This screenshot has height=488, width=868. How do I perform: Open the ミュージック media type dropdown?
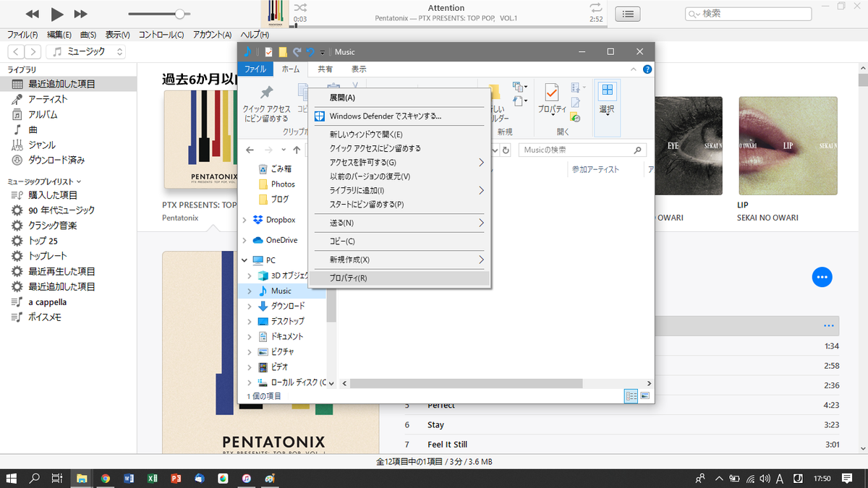coord(86,51)
